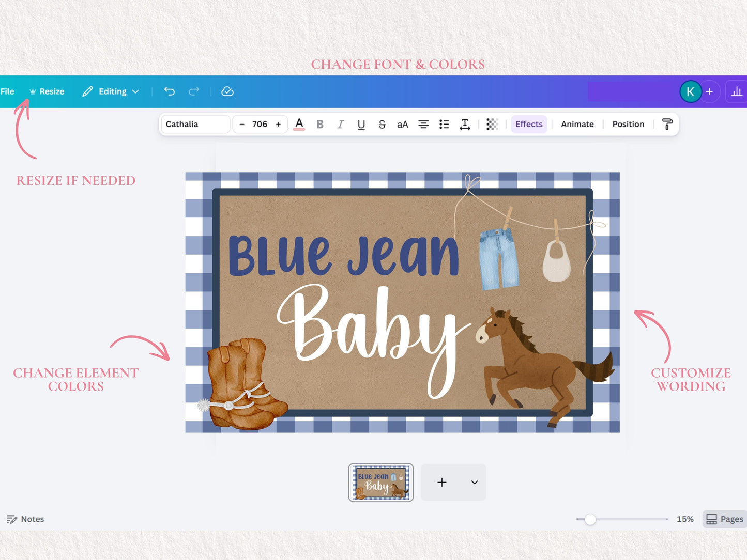The image size is (747, 560).
Task: Open the Resize option with crown icon
Action: tap(47, 91)
